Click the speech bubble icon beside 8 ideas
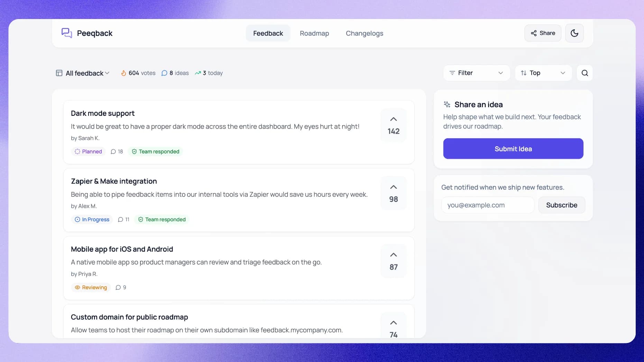 [164, 73]
